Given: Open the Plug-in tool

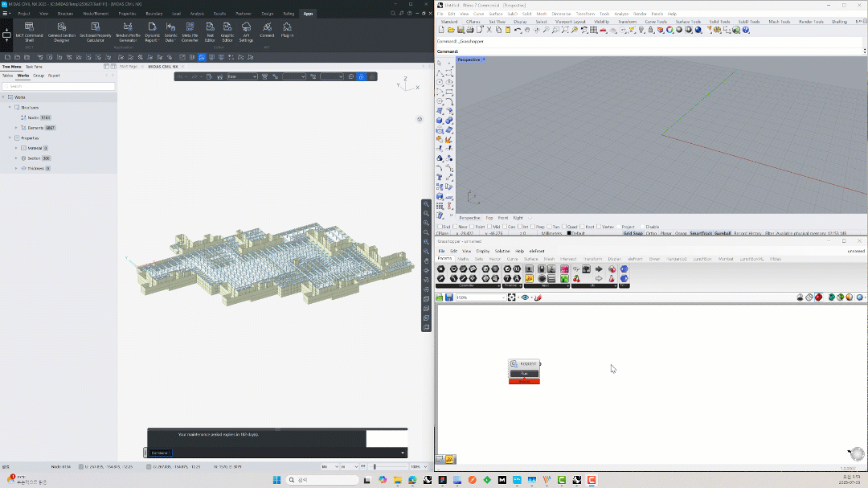Looking at the screenshot, I should pyautogui.click(x=287, y=30).
